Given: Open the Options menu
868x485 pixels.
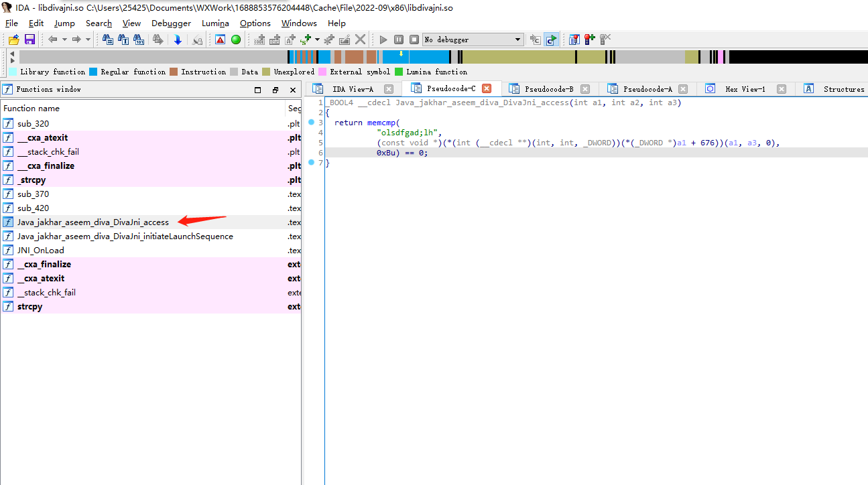Looking at the screenshot, I should pos(255,23).
